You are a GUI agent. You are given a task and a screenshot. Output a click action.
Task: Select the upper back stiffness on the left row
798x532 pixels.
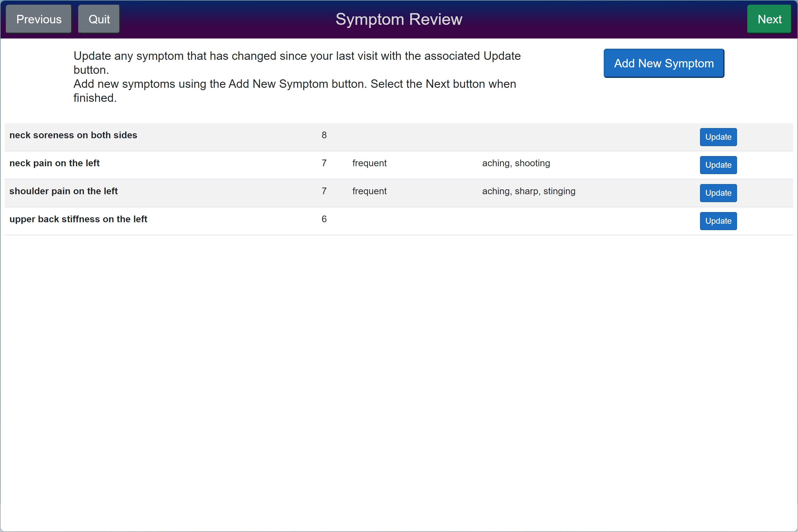78,219
